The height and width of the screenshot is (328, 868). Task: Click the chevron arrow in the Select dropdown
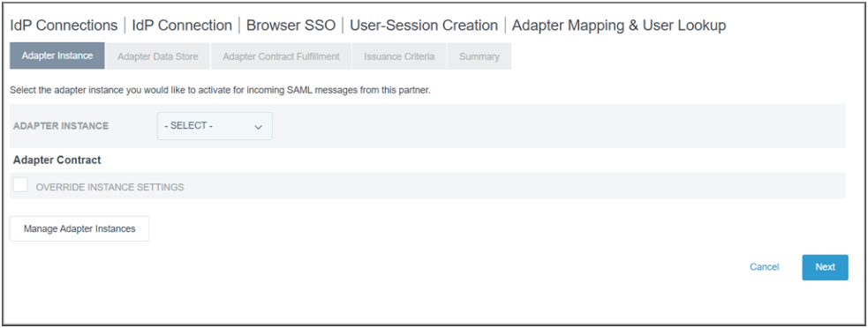[258, 127]
